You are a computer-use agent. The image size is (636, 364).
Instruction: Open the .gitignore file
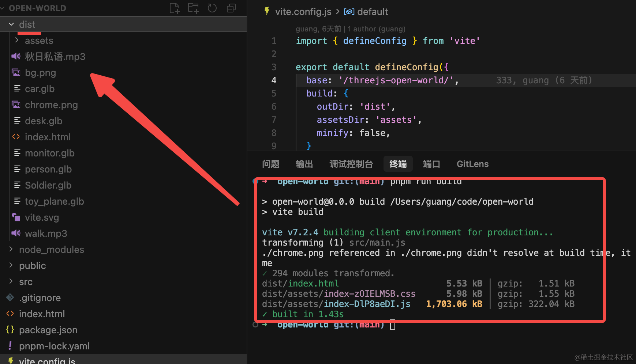40,297
